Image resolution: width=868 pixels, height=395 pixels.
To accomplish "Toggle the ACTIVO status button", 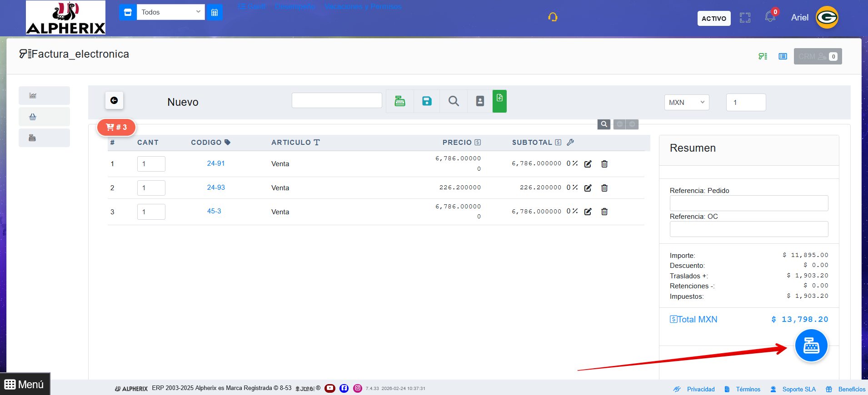I will tap(713, 19).
